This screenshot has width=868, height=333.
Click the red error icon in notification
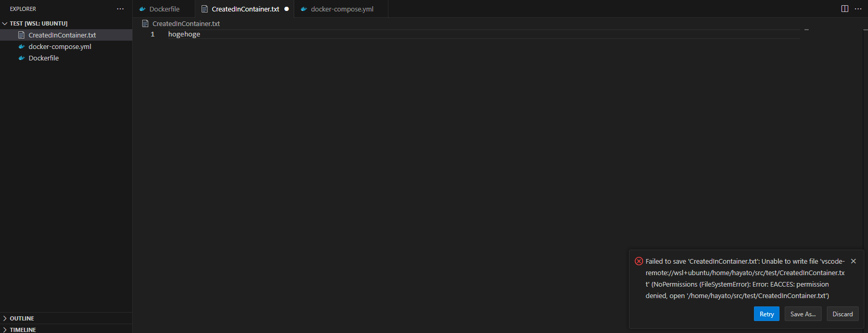639,261
